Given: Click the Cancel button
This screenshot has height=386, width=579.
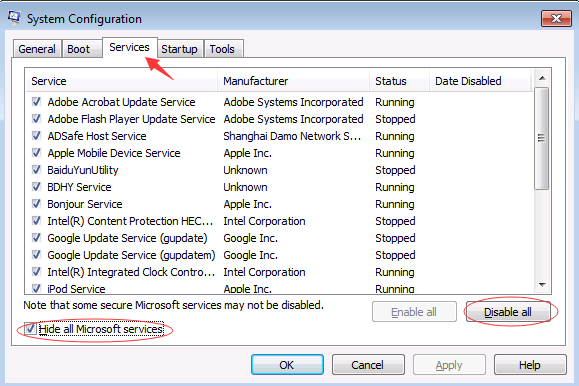Looking at the screenshot, I should pyautogui.click(x=368, y=365).
